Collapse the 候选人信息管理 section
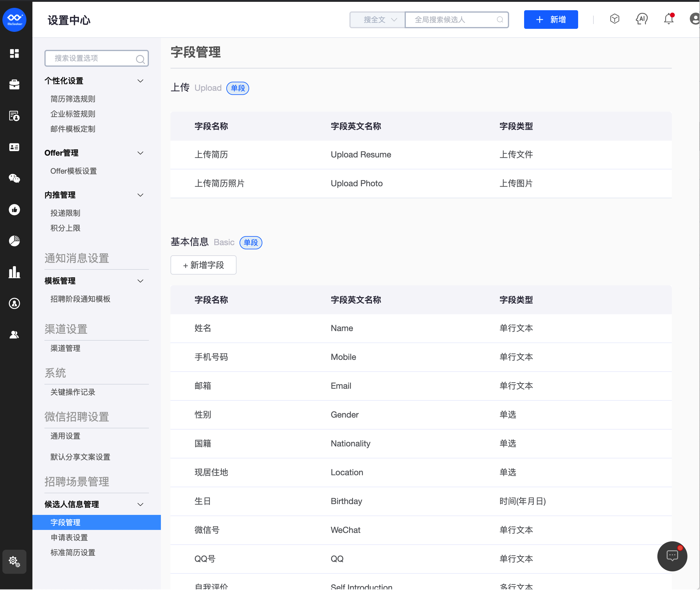This screenshot has width=700, height=590. [140, 505]
